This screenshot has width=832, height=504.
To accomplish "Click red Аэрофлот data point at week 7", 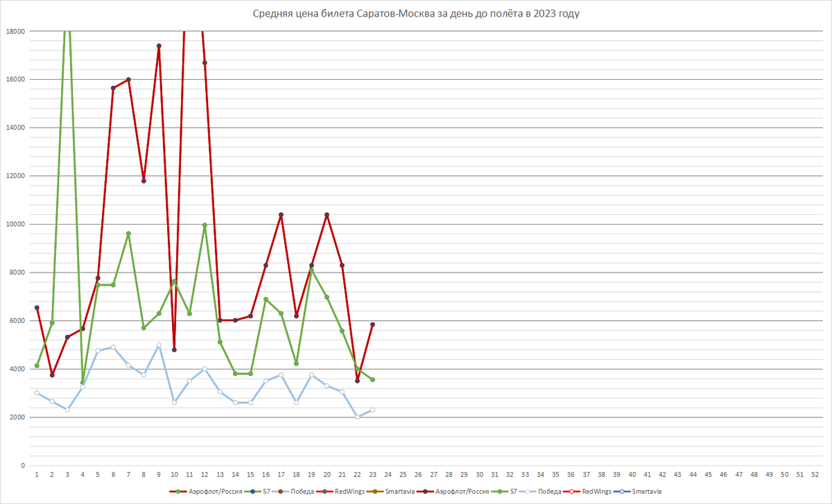I will pos(128,80).
